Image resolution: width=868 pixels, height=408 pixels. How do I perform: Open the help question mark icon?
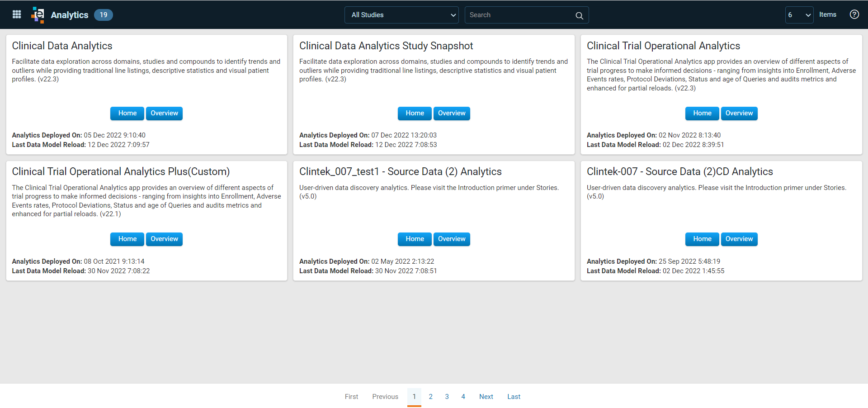point(854,14)
